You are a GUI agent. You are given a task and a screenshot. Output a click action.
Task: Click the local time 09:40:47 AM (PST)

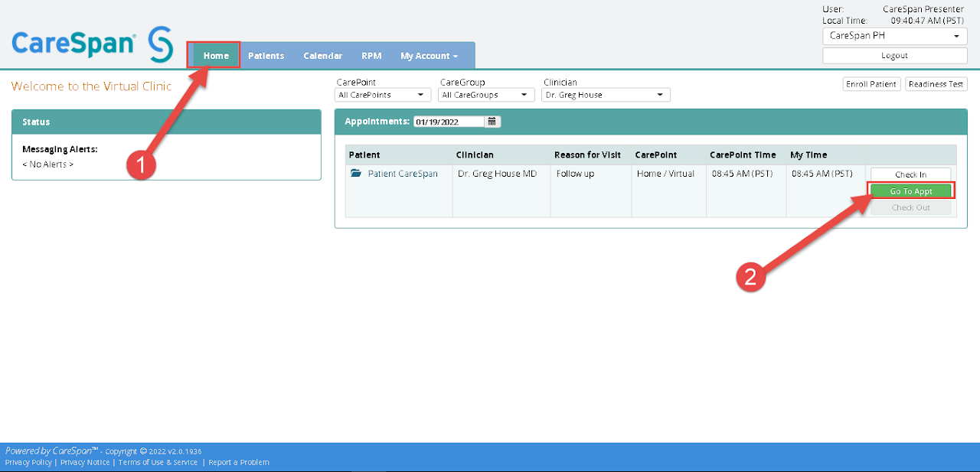click(927, 21)
